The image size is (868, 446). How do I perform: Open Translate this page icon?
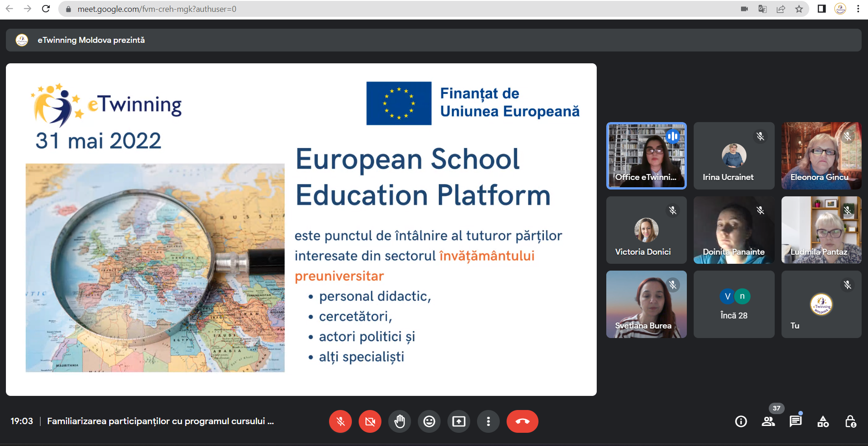coord(763,9)
